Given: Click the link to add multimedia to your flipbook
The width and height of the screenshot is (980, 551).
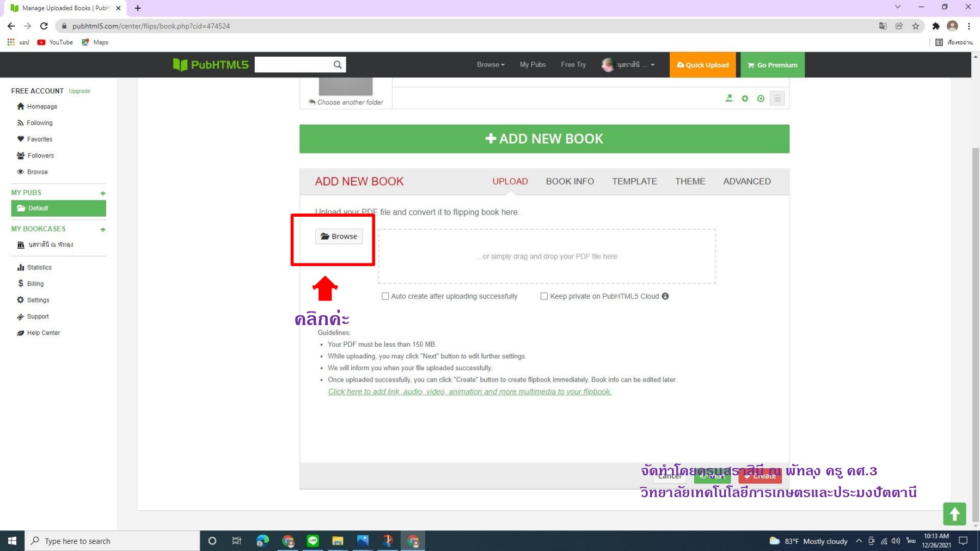Looking at the screenshot, I should coord(469,391).
